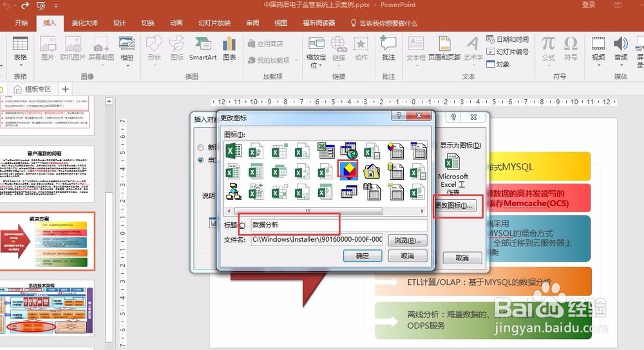
Task: Click 登录 sign-in at top right
Action: tap(589, 5)
